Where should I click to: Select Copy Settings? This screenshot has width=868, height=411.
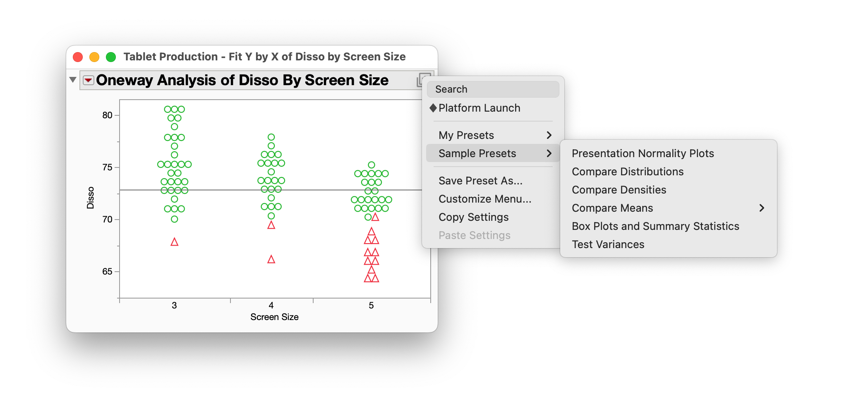coord(473,217)
